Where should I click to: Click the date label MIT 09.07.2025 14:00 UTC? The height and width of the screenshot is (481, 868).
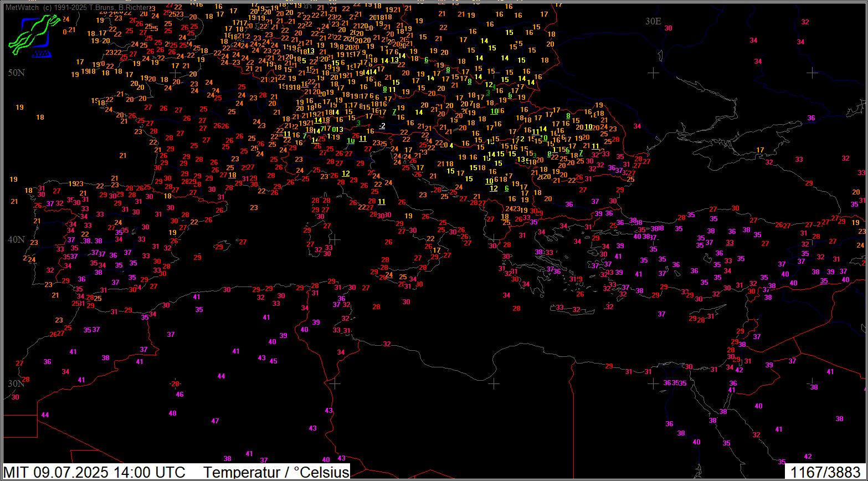[x=95, y=472]
